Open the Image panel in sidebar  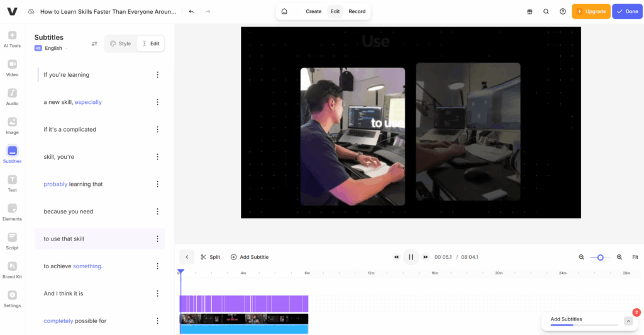13,126
